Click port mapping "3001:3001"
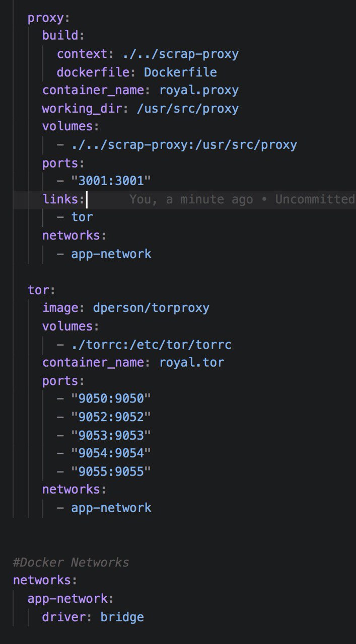 click(111, 181)
